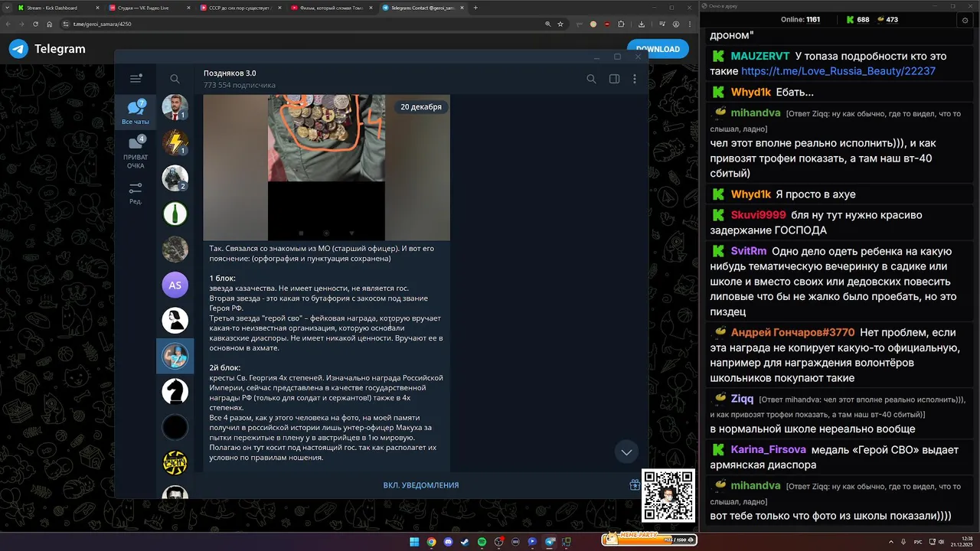Open Spotify from the taskbar
Viewport: 980px width, 551px height.
(x=482, y=542)
